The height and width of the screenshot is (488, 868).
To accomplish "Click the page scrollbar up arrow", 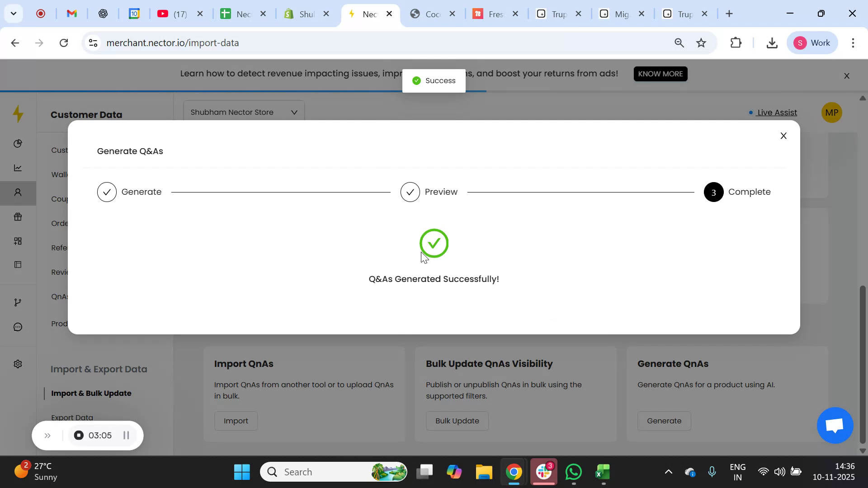I will point(862,98).
